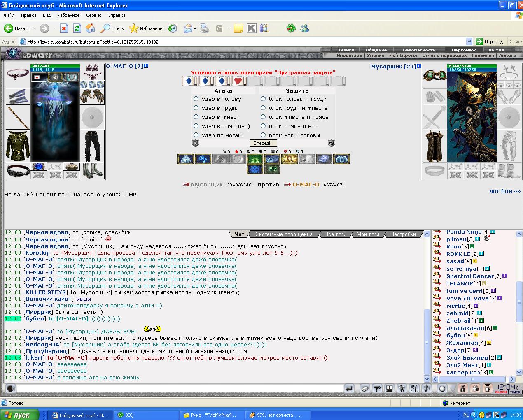Click the eraser icon in chat toolbar
The image size is (523, 420).
[364, 388]
